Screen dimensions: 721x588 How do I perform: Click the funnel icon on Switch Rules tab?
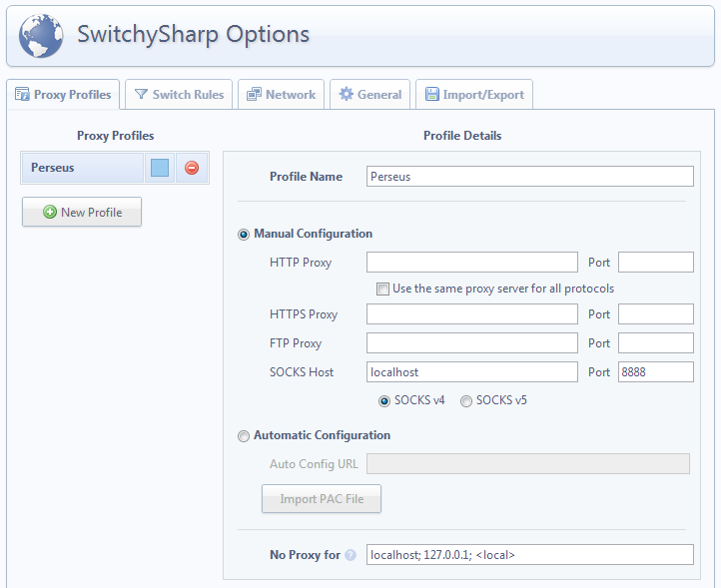(141, 94)
